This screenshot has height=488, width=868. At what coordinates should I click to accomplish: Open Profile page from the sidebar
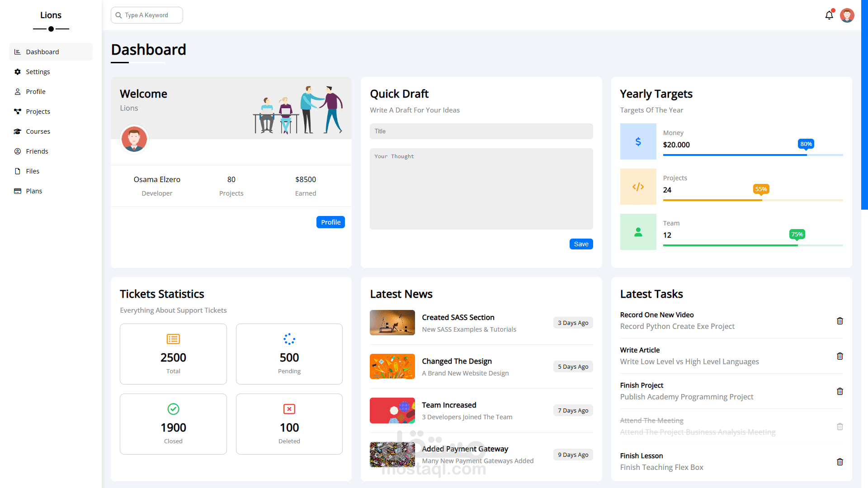tap(51, 92)
